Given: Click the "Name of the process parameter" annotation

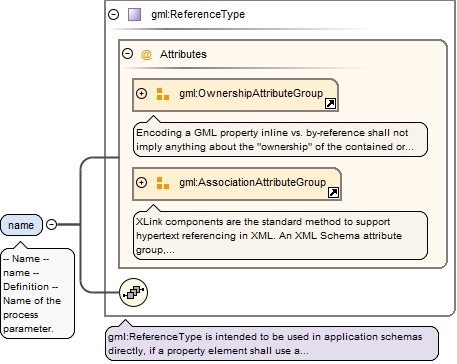Looking at the screenshot, I should click(x=38, y=294).
